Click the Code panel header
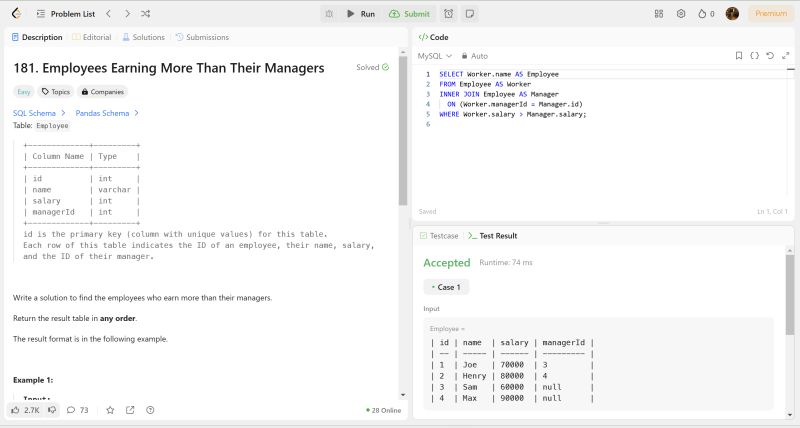800x428 pixels. [x=433, y=37]
